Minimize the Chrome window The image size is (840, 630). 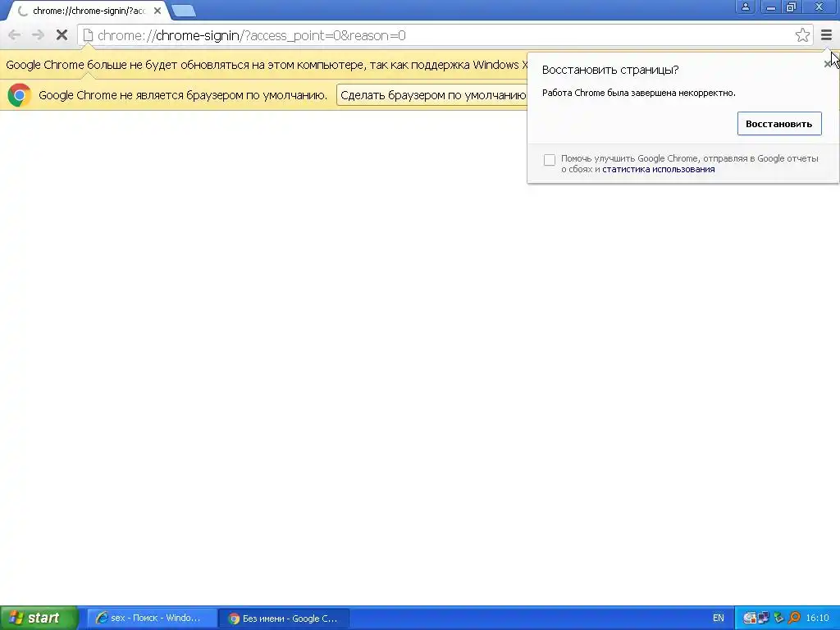tap(770, 7)
